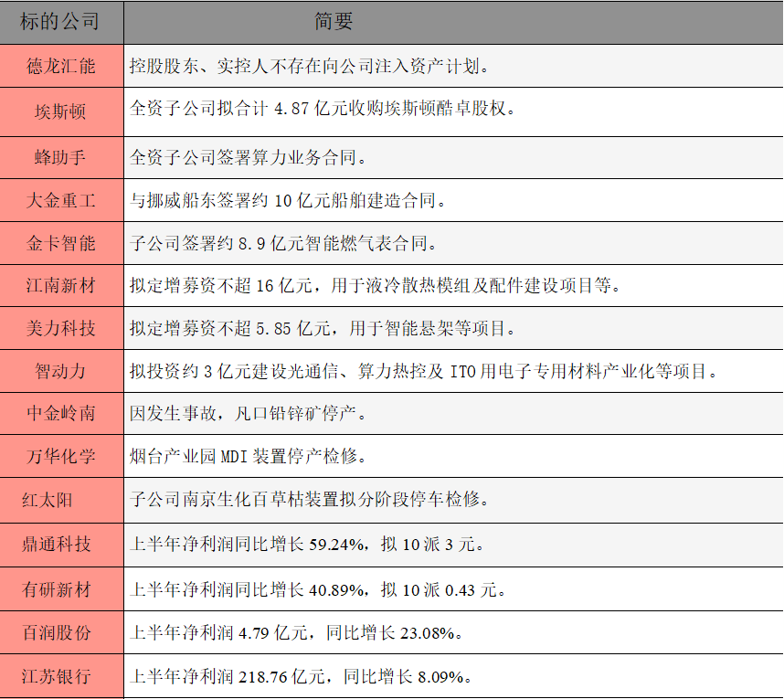Viewport: 784px width, 699px height.
Task: Select the 大金重工 company cell
Action: (x=61, y=200)
